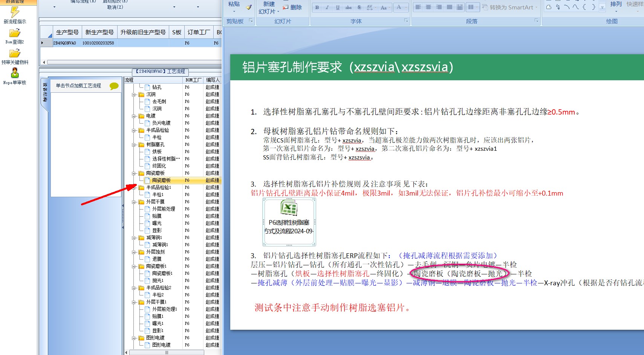Viewport: 644px width, 355px height.
Task: Toggle Bold formatting in the ribbon
Action: (317, 8)
